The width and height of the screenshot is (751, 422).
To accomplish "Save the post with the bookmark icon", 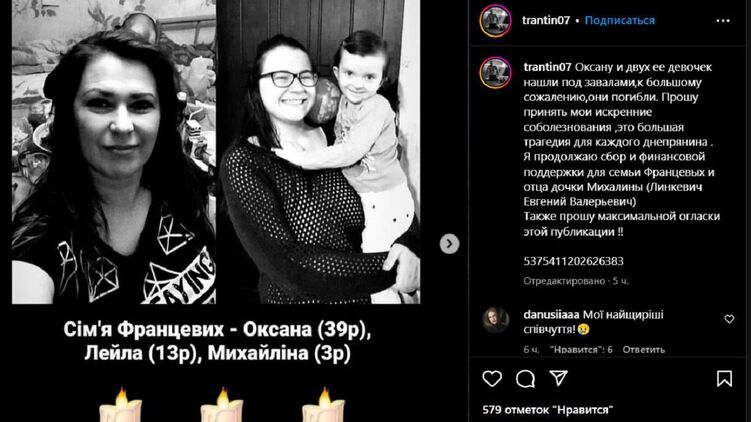I will pos(724,378).
